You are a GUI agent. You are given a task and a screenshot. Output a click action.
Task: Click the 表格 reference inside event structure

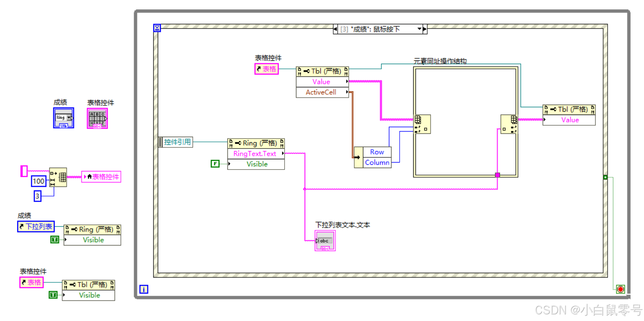(267, 69)
